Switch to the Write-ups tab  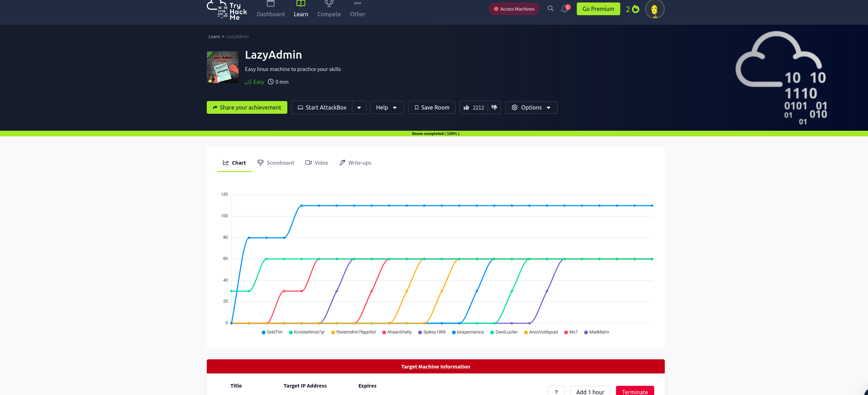click(x=355, y=163)
